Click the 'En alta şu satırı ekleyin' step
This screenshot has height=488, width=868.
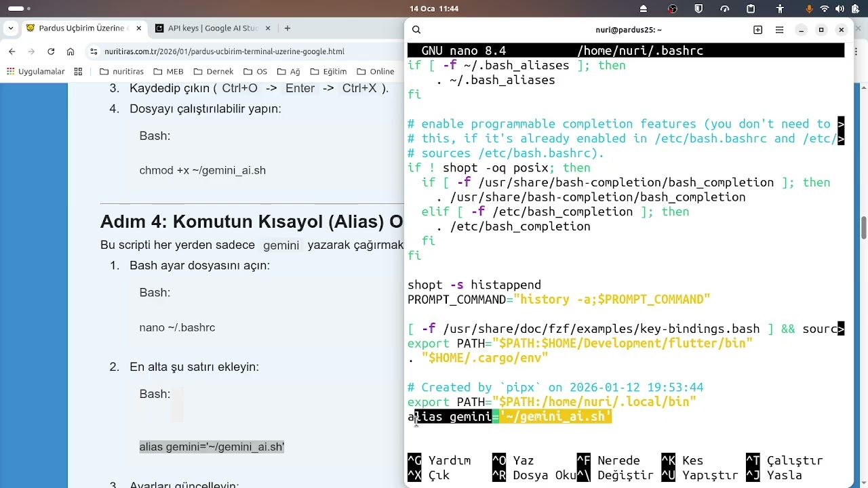194,367
